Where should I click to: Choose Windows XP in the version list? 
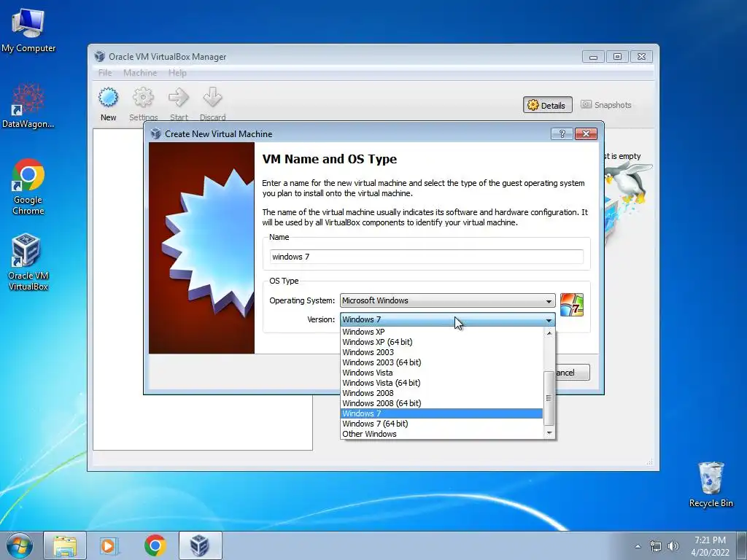point(442,332)
